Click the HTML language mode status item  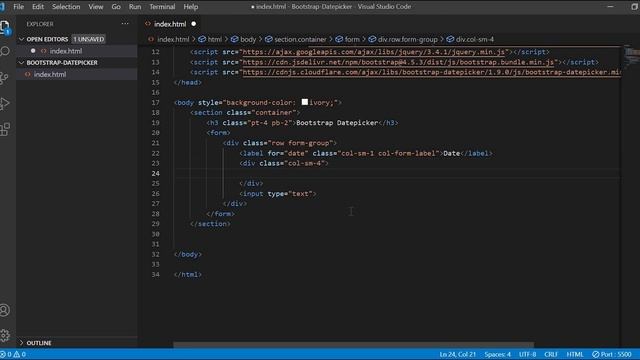(x=575, y=354)
